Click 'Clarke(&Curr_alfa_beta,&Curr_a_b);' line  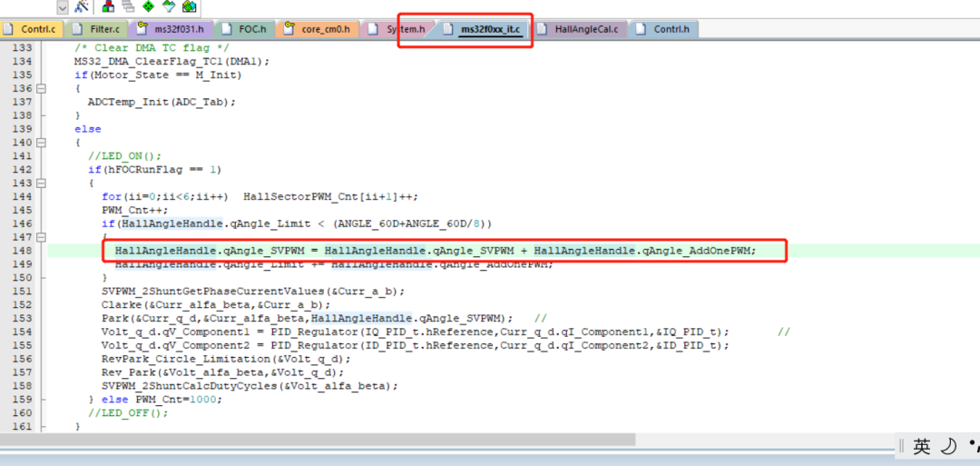point(216,305)
